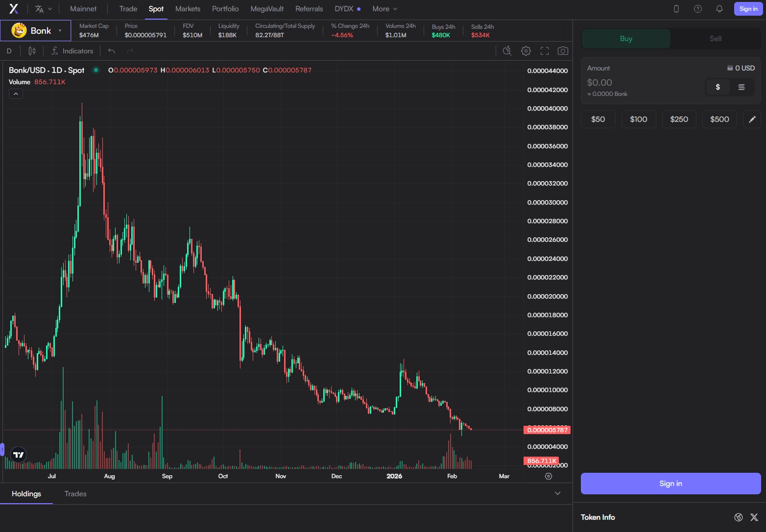Take a chart snapshot with camera icon
This screenshot has width=766, height=532.
(563, 51)
